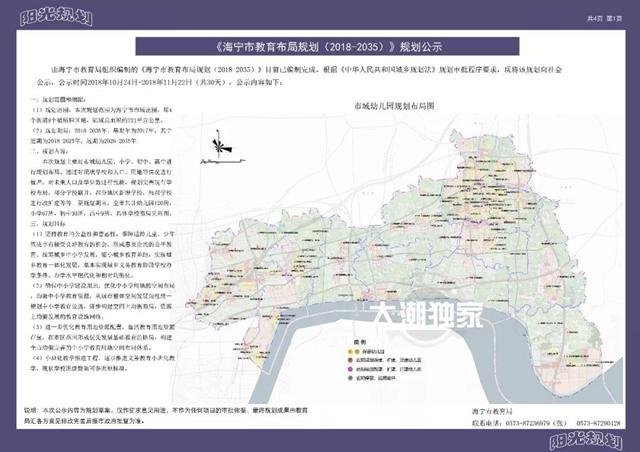This screenshot has height=452, width=640.
Task: Click the 海宁市教育局 signature text
Action: [x=492, y=411]
